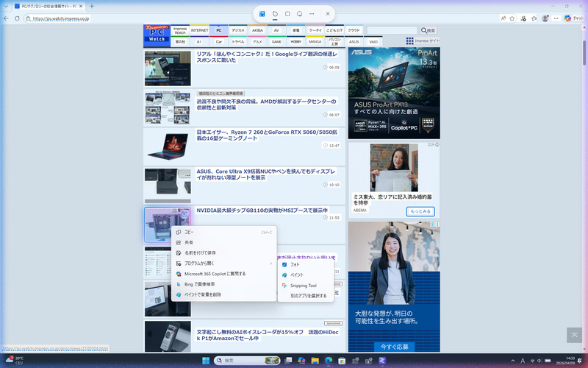This screenshot has height=368, width=588.
Task: Open Microsoft Store from the taskbar
Action: 342,361
